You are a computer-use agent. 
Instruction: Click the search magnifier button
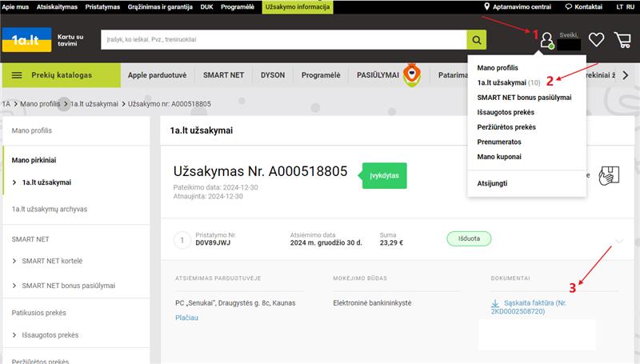pyautogui.click(x=476, y=39)
